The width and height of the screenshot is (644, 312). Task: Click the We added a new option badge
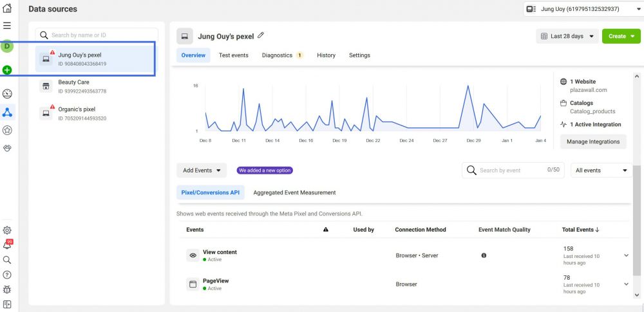pyautogui.click(x=265, y=170)
